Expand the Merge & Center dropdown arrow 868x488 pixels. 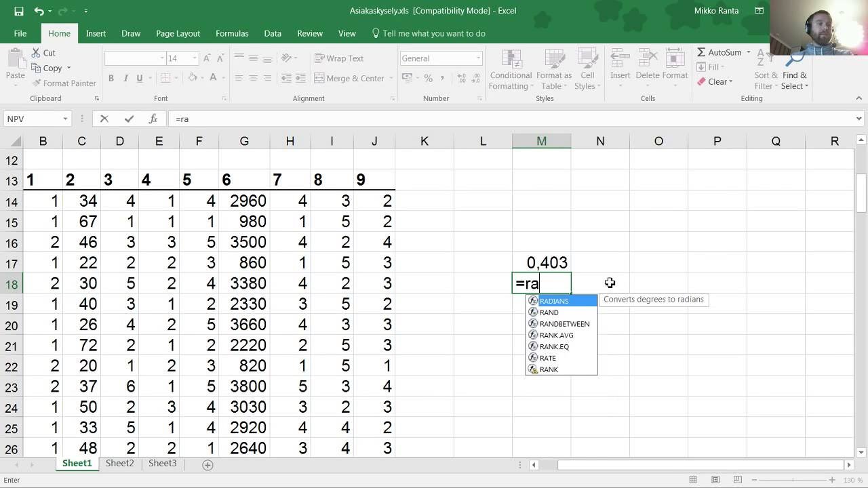click(391, 79)
